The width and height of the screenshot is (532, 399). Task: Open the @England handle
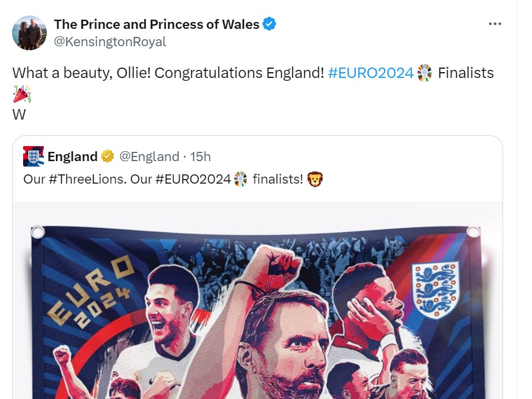[x=149, y=156]
